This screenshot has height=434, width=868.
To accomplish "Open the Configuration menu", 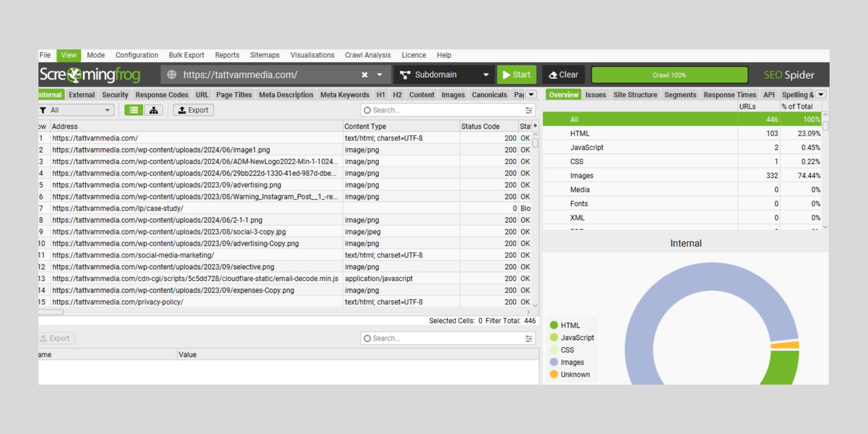I will pos(137,55).
